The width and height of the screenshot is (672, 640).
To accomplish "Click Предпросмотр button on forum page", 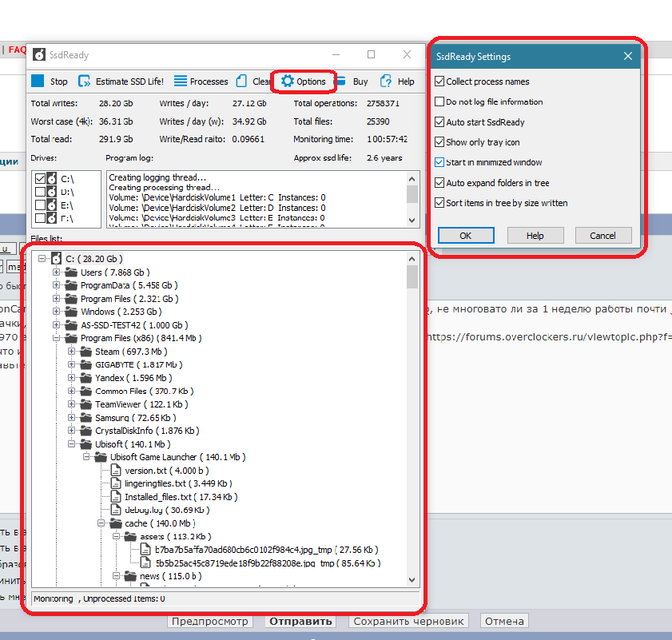I will (x=210, y=621).
